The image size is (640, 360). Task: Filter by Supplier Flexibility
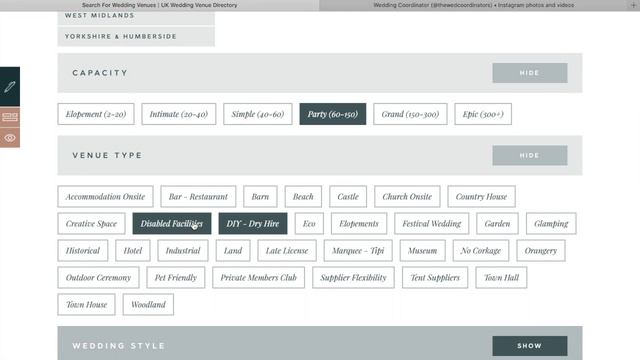tap(353, 278)
